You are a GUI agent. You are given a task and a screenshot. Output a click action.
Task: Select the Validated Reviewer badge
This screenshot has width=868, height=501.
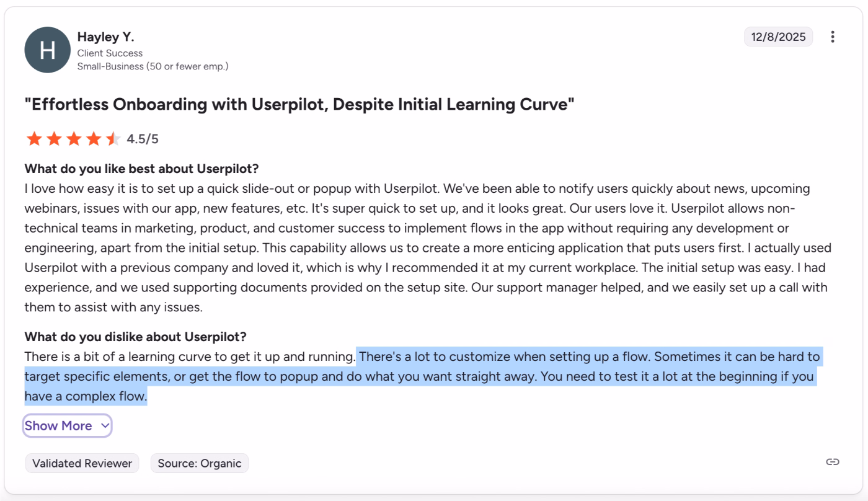[x=81, y=463]
